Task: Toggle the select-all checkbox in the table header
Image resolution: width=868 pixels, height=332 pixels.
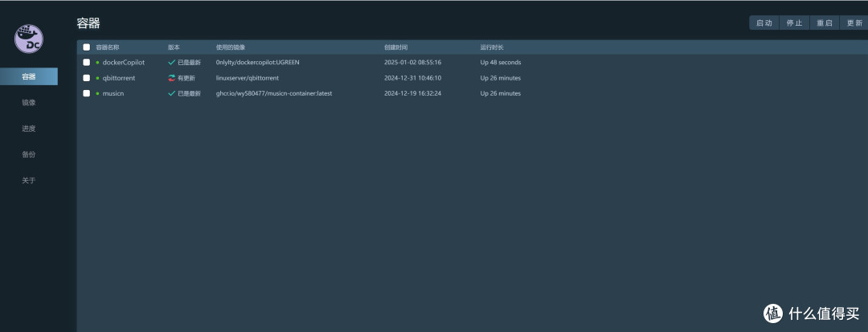Action: [x=86, y=47]
